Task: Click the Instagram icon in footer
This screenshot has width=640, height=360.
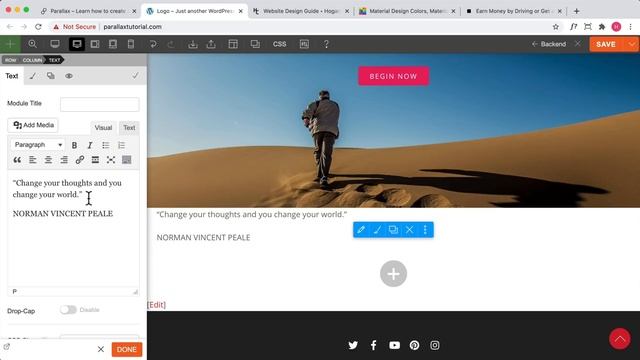Action: 435,345
